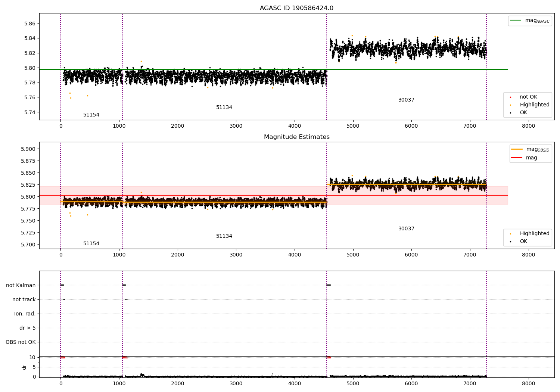Click observation label 51134 in the top plot
The height and width of the screenshot is (392, 560).
point(224,108)
